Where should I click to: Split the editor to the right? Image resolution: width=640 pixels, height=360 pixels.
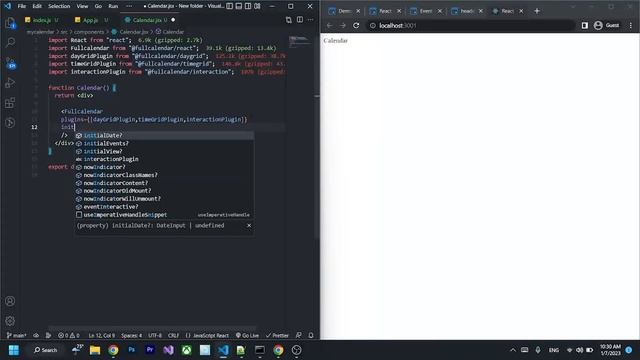300,20
